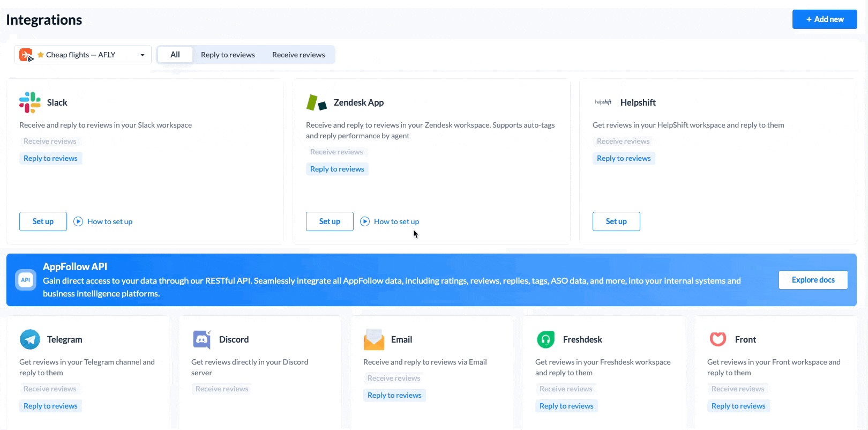Click Receive reviews tag on Email card
This screenshot has height=430, width=868.
coord(394,378)
